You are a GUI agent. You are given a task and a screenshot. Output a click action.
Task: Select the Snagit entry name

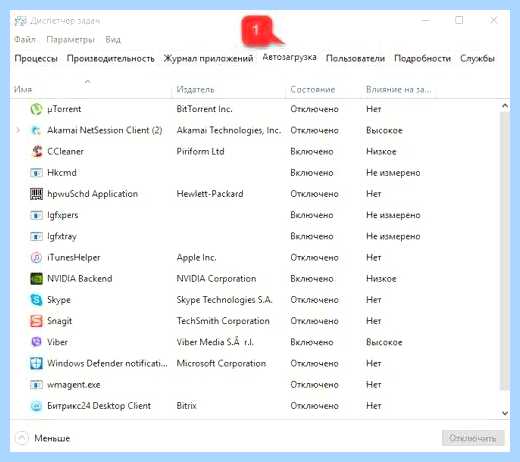[59, 321]
